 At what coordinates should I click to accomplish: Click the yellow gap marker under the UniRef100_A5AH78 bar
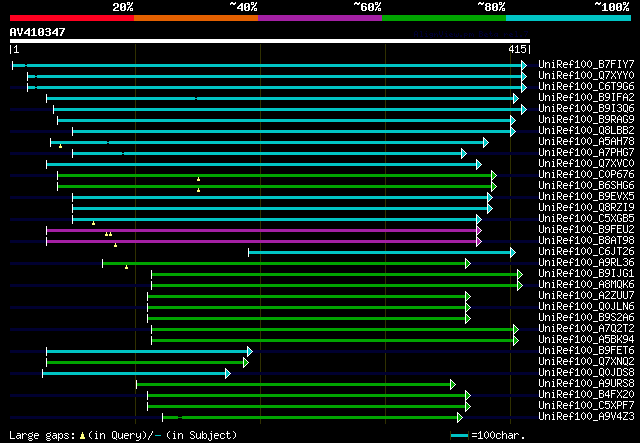click(x=60, y=146)
